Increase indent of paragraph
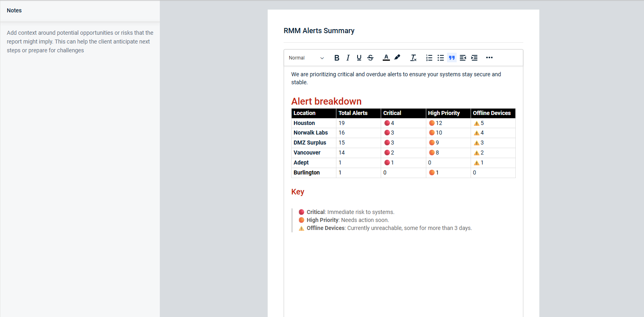The width and height of the screenshot is (644, 317). pyautogui.click(x=474, y=58)
